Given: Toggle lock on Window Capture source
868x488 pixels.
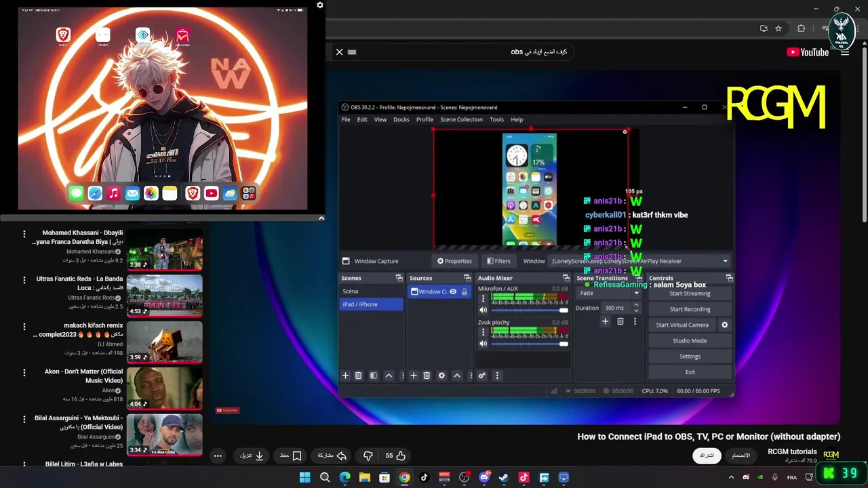Looking at the screenshot, I should (x=465, y=291).
